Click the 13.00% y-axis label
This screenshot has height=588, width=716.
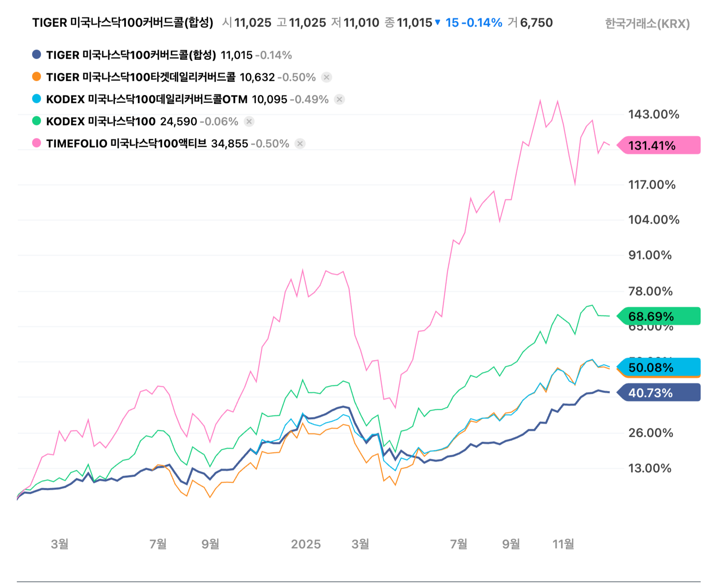(x=650, y=468)
